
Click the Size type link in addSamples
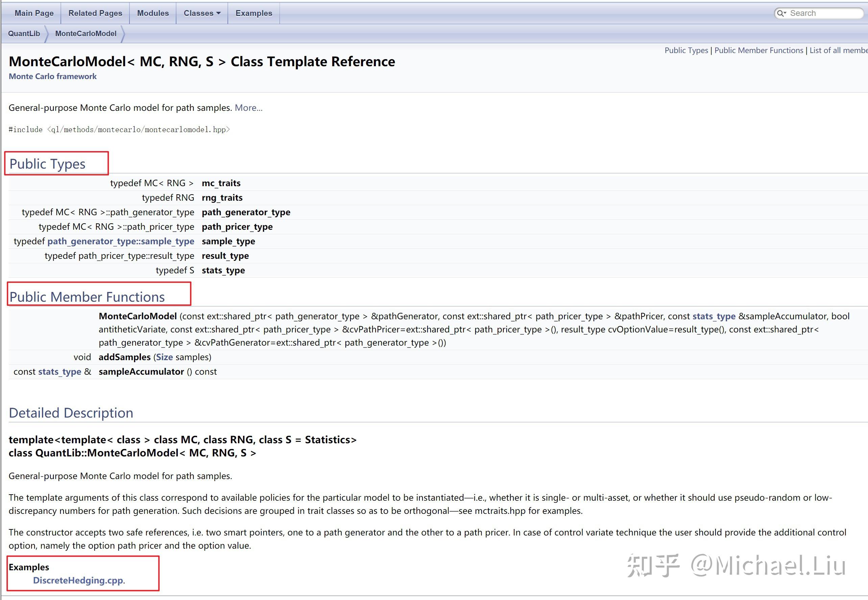(164, 357)
